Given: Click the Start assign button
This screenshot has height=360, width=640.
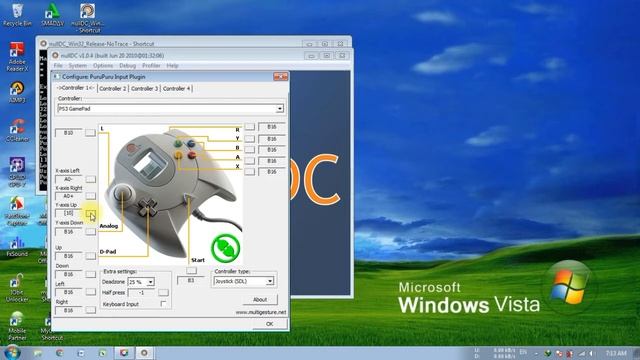Looking at the screenshot, I should (191, 271).
